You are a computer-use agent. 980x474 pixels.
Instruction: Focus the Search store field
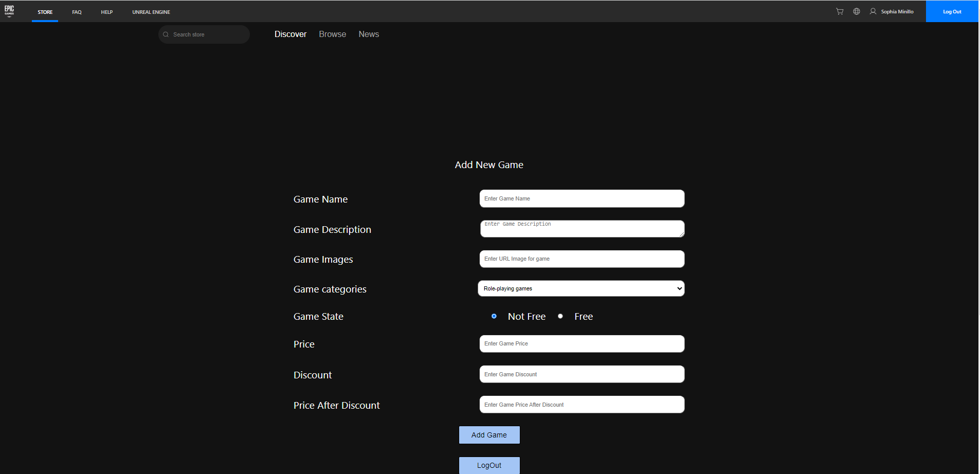204,34
